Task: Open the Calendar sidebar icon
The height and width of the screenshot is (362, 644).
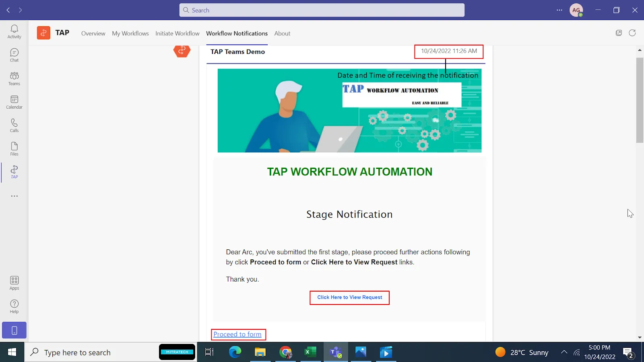Action: 14,102
